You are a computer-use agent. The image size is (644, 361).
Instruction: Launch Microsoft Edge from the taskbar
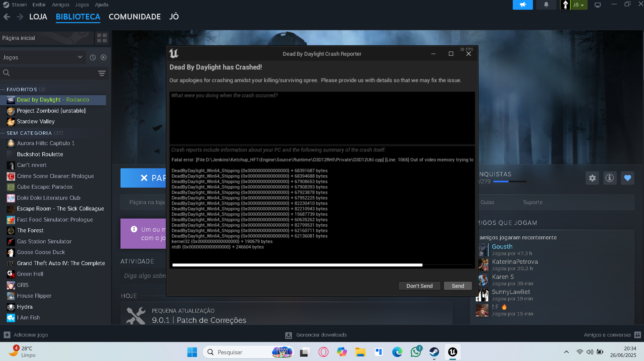coord(397,352)
